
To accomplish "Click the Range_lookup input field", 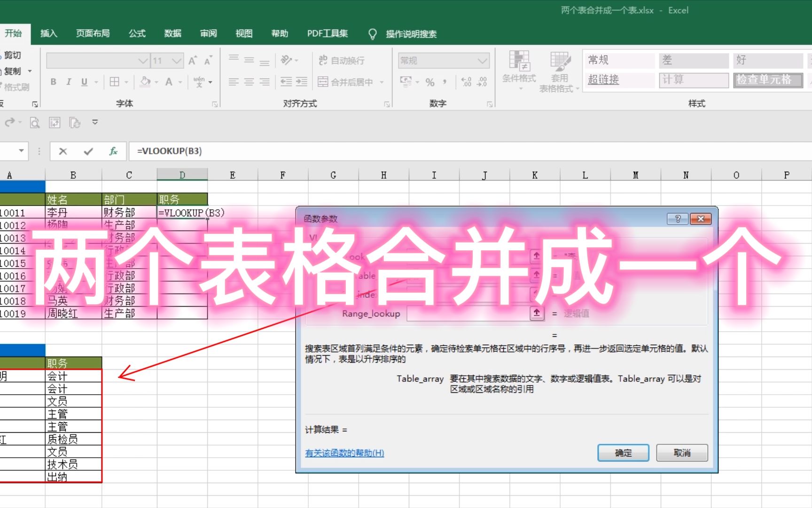I will click(x=468, y=314).
